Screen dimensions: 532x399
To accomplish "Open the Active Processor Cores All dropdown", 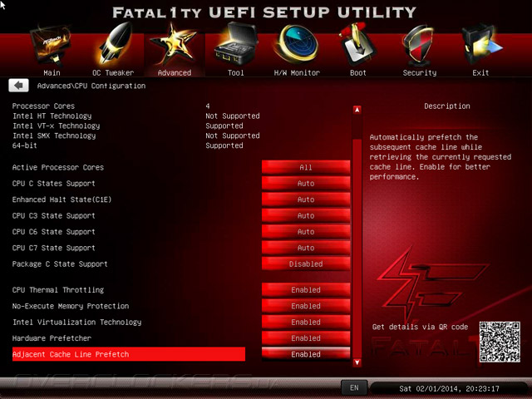I will click(306, 167).
